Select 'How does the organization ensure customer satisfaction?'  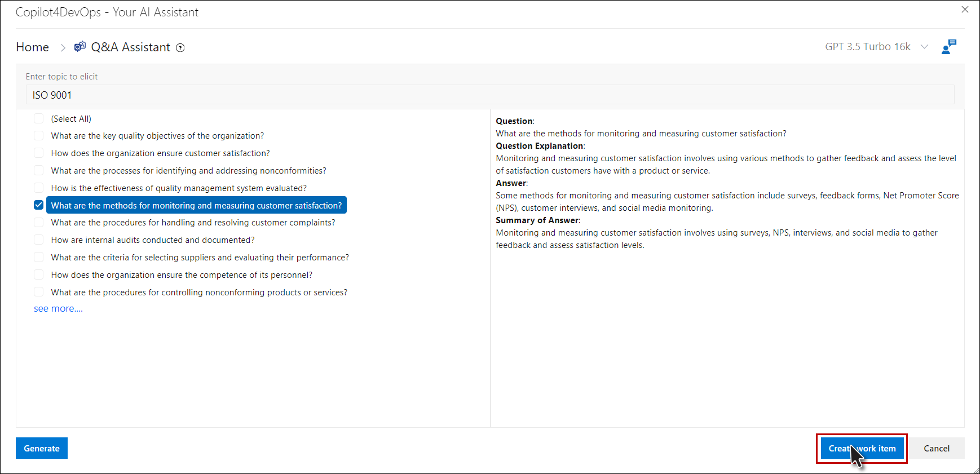pyautogui.click(x=160, y=153)
